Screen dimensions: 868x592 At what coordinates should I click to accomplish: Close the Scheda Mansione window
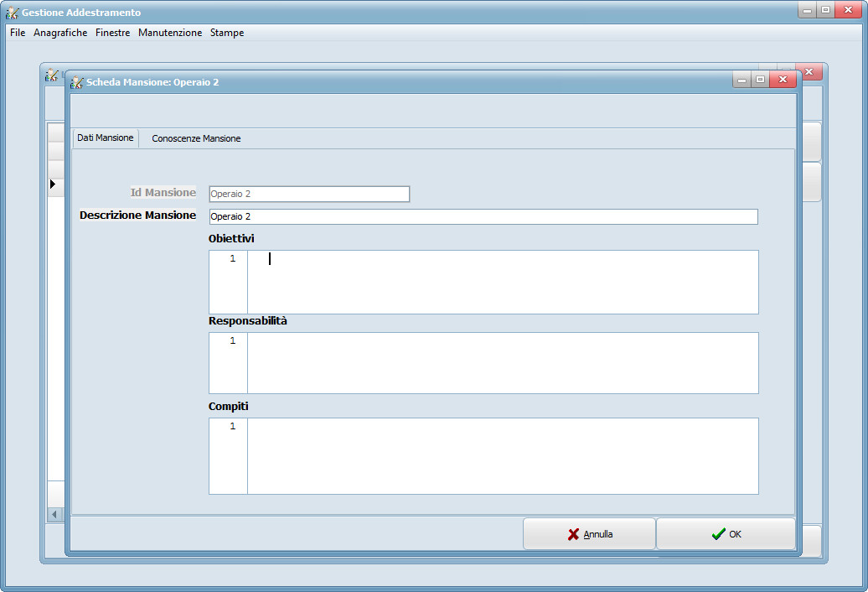(x=783, y=80)
